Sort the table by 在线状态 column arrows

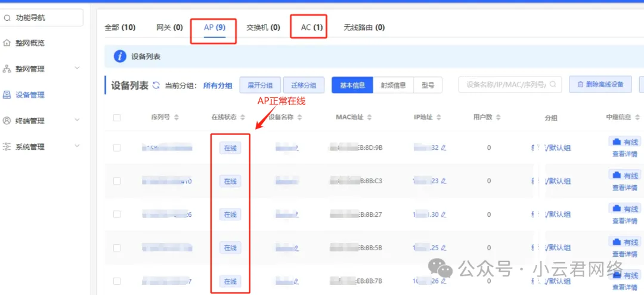point(242,118)
